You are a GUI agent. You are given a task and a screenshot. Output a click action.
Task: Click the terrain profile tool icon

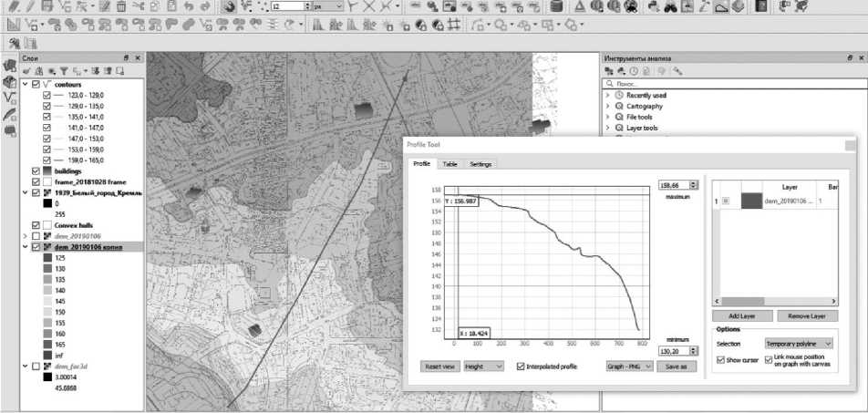click(721, 6)
